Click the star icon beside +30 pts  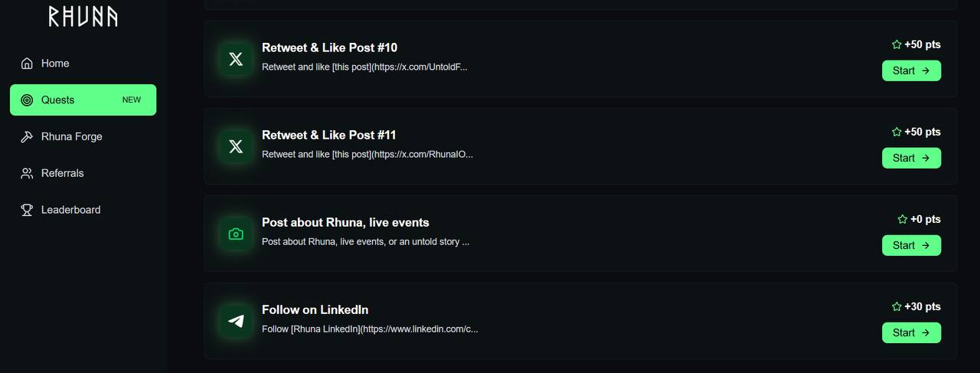pyautogui.click(x=897, y=307)
